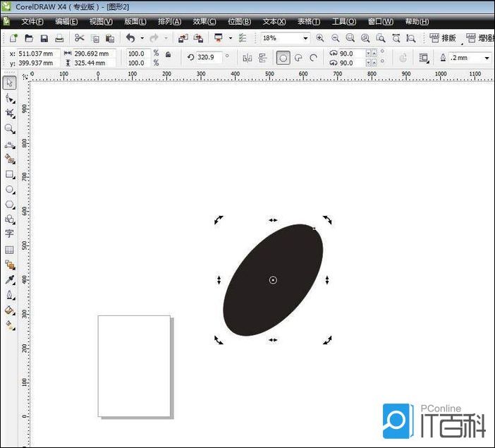Open the 效果(C) menu
Image resolution: width=495 pixels, height=448 pixels.
pyautogui.click(x=204, y=22)
